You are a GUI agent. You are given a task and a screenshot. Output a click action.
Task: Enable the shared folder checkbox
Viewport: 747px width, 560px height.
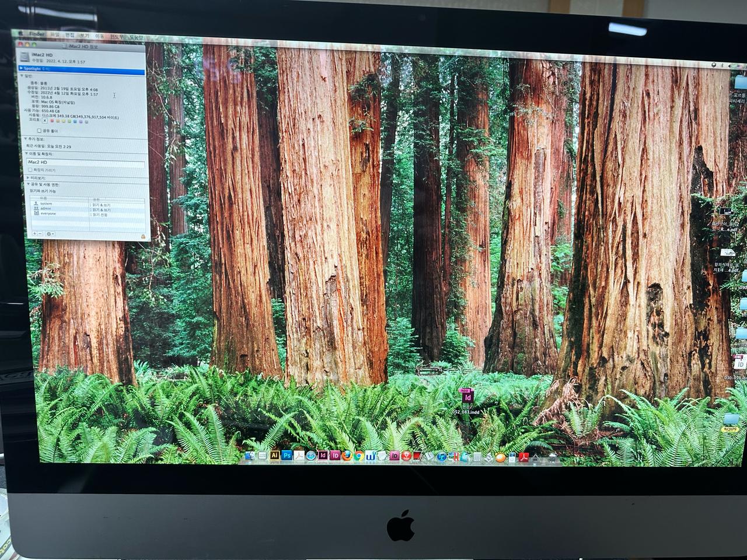[x=39, y=131]
